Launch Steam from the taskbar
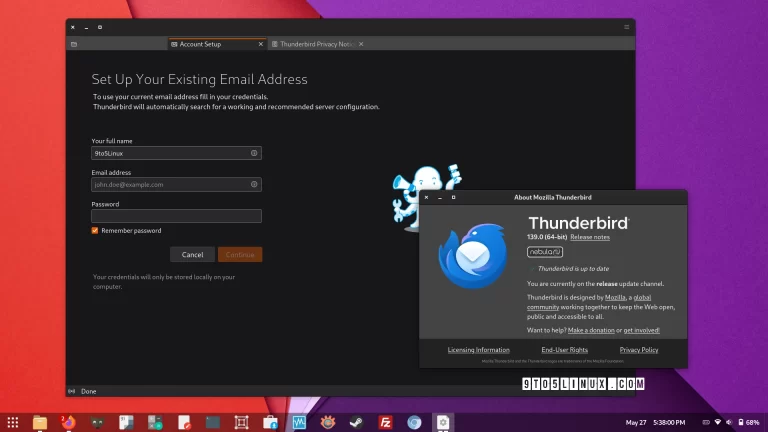768x432 pixels. pyautogui.click(x=356, y=422)
